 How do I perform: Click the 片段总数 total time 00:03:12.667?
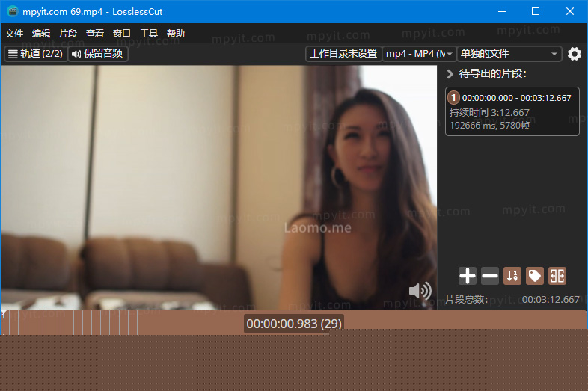[551, 300]
